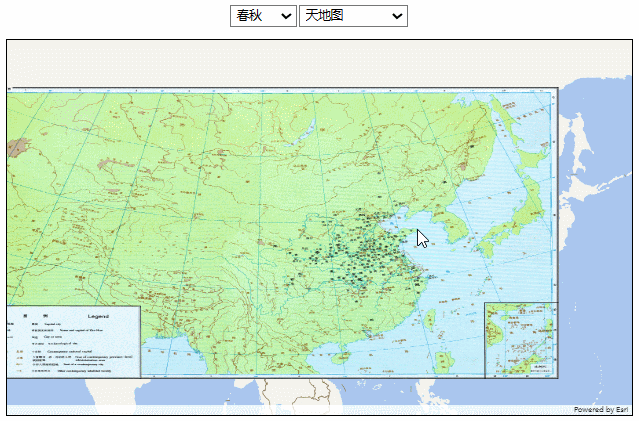639x421 pixels.
Task: Click the brown lake in the map's northwest
Action: 17,148
